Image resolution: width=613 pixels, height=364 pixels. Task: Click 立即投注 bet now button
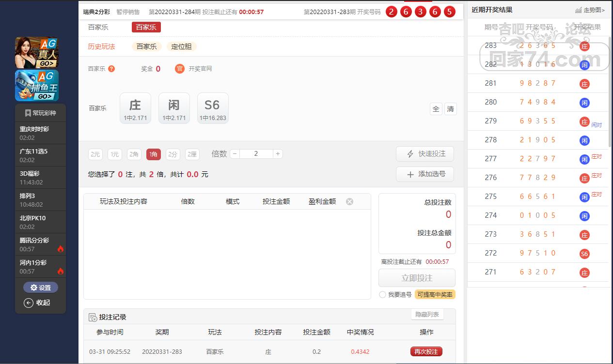click(417, 278)
